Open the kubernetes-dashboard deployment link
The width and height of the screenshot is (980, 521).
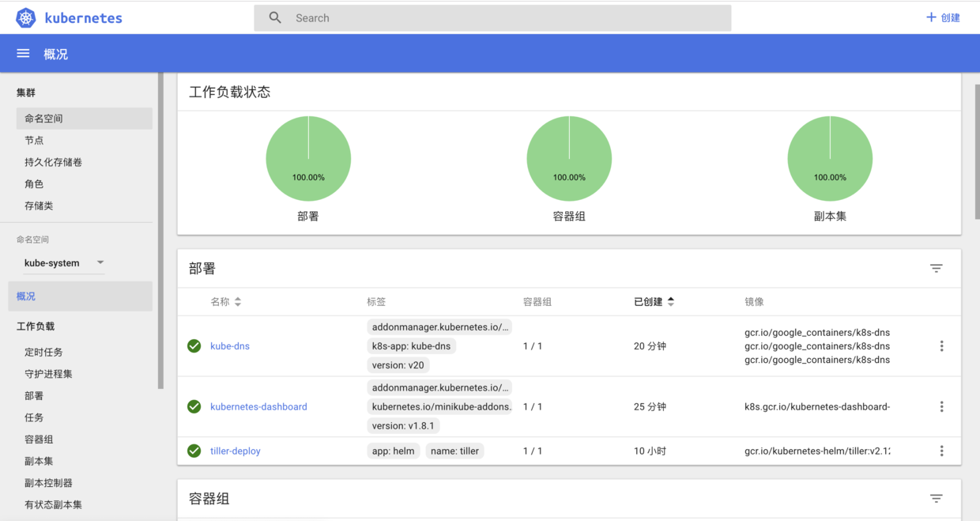pyautogui.click(x=258, y=406)
